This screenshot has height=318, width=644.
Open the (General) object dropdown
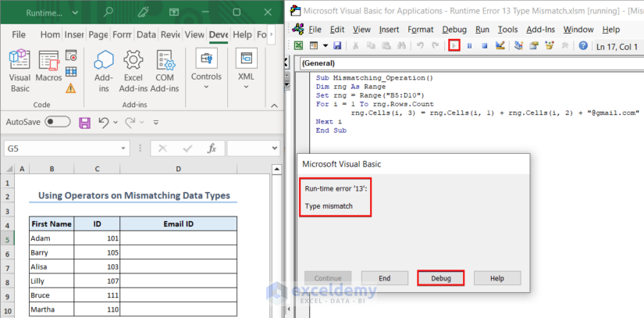tap(471, 64)
